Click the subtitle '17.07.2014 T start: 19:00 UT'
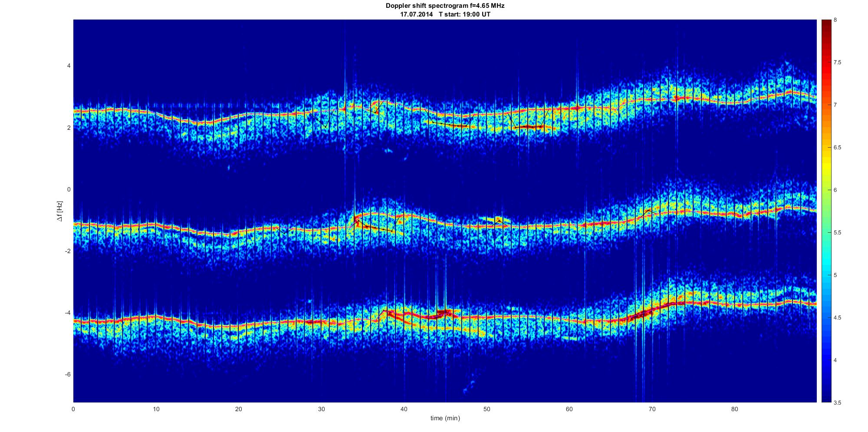Image resolution: width=868 pixels, height=432 pixels. click(x=445, y=14)
